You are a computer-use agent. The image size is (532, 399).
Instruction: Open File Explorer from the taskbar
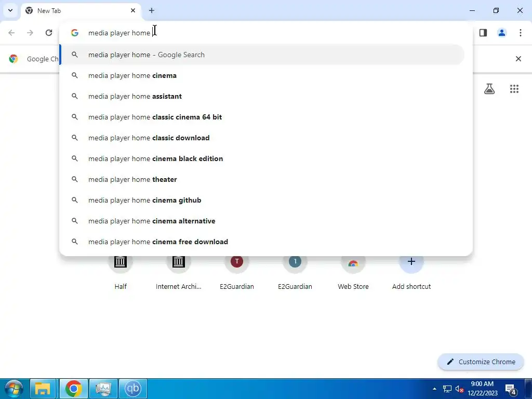click(x=43, y=389)
